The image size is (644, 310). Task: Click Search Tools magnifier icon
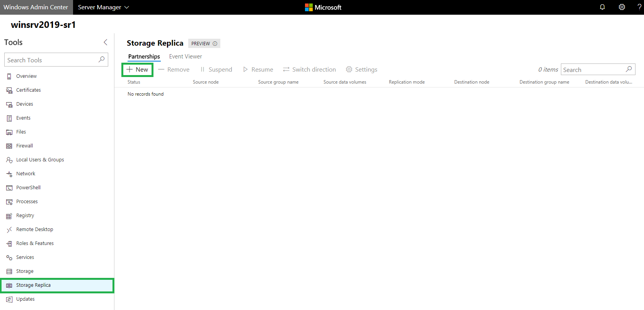click(102, 60)
